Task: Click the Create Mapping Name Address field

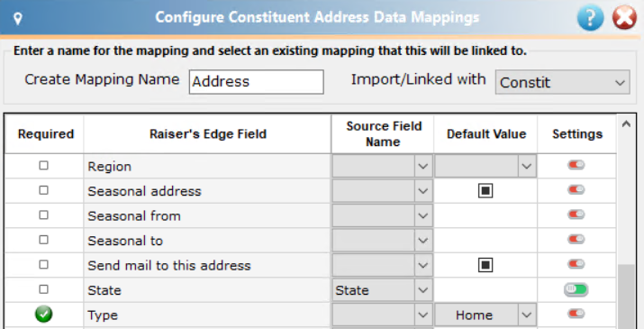Action: tap(257, 82)
